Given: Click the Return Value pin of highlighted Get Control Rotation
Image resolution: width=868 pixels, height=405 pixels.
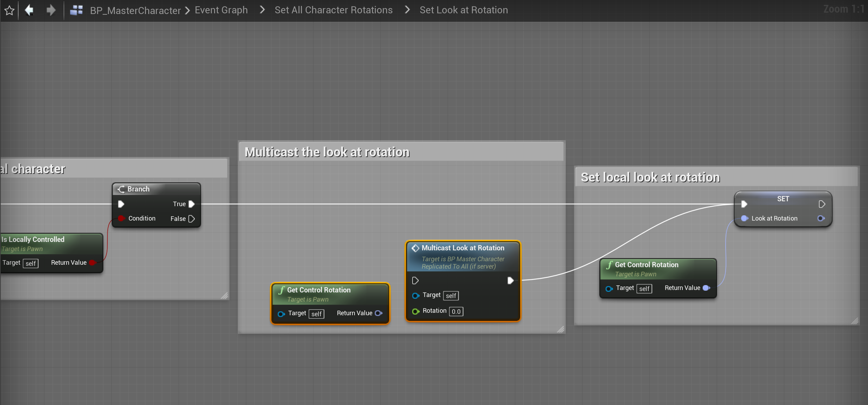Looking at the screenshot, I should point(378,313).
